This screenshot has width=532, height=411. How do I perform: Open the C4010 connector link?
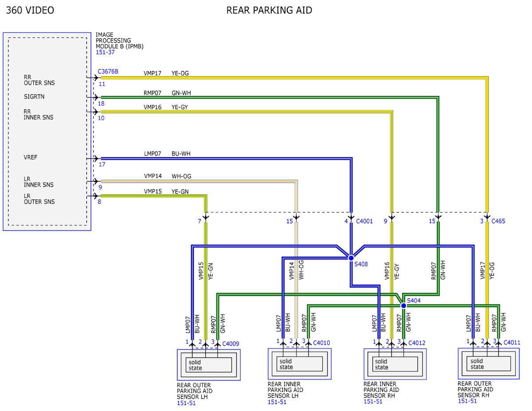pos(321,343)
